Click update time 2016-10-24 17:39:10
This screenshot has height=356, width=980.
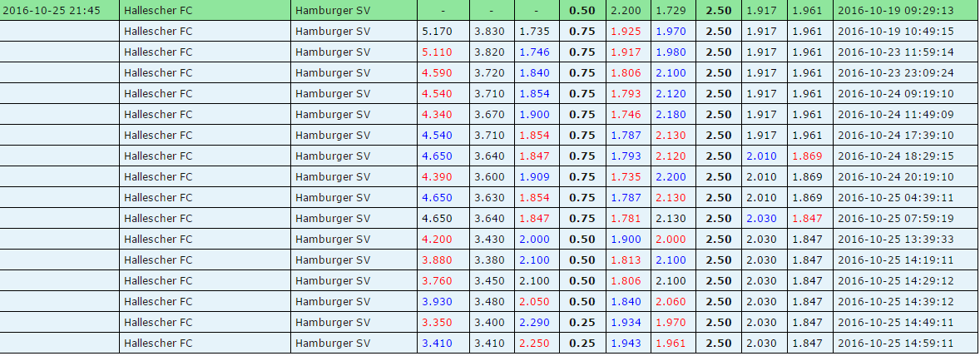[896, 135]
